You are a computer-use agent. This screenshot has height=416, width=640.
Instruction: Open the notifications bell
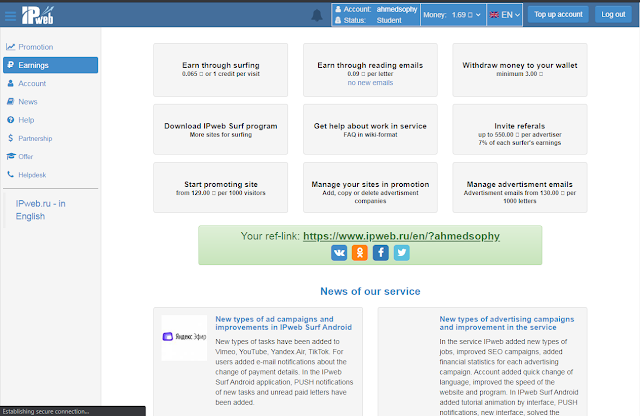pos(317,16)
